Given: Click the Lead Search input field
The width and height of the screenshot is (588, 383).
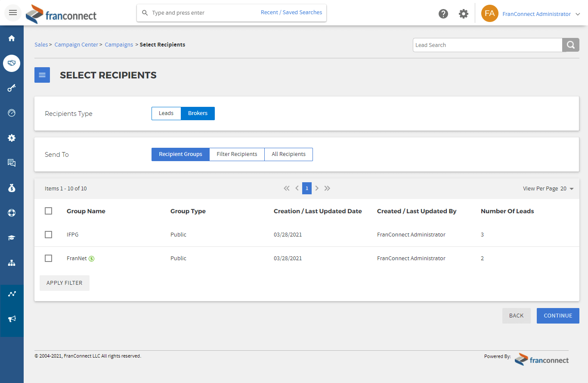Looking at the screenshot, I should pos(487,45).
